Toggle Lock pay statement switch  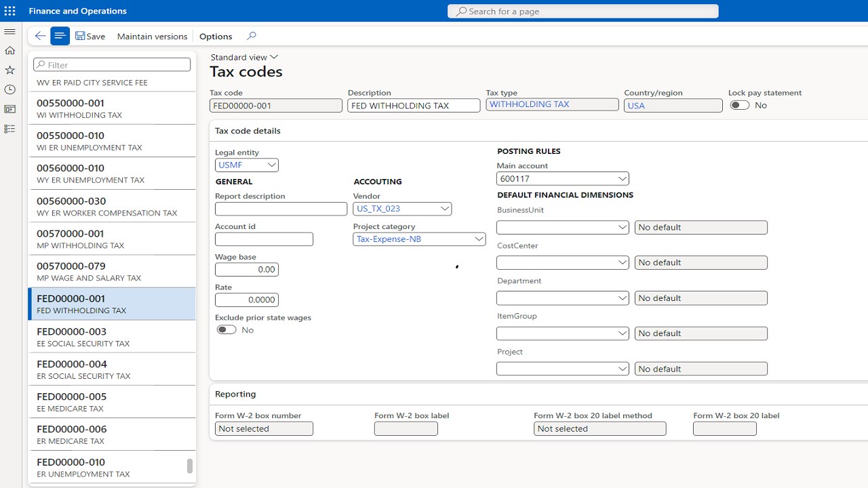point(739,105)
